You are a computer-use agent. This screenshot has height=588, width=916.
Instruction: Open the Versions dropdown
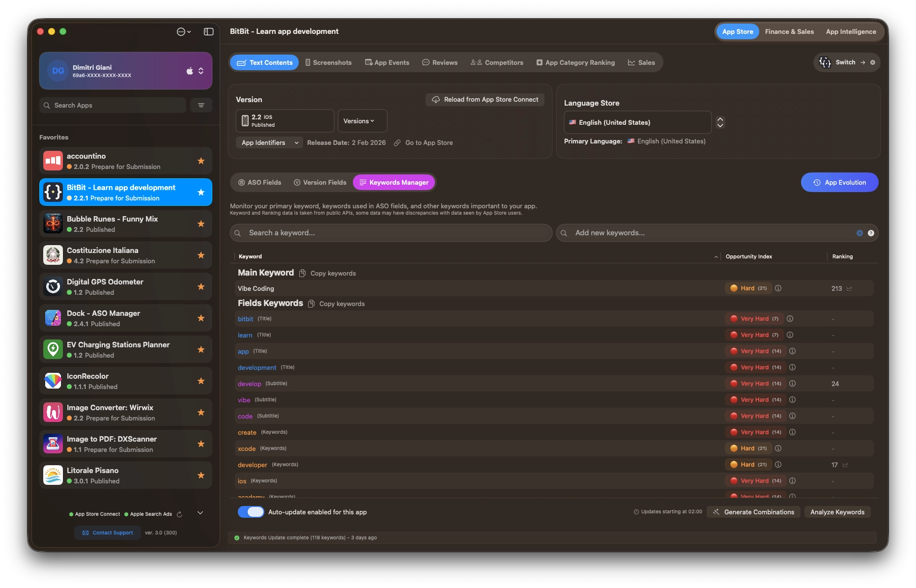(x=362, y=121)
